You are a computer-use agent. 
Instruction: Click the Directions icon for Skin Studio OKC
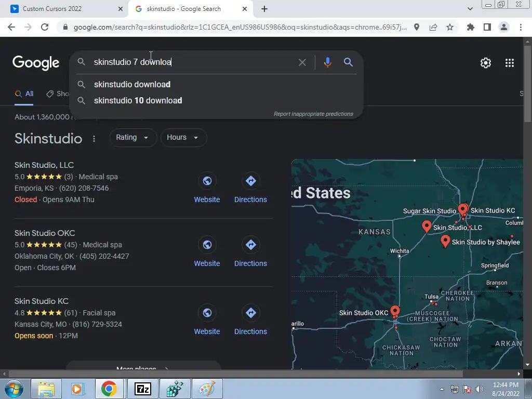point(251,245)
